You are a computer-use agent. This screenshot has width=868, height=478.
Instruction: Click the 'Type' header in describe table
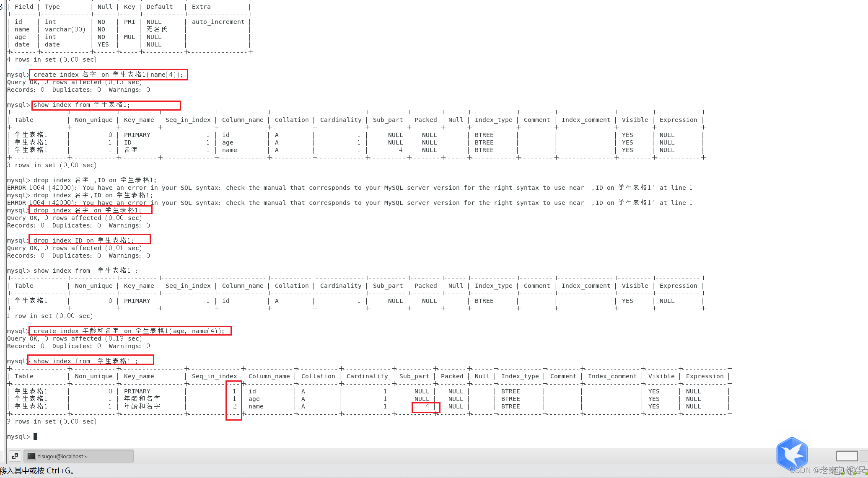pos(52,7)
